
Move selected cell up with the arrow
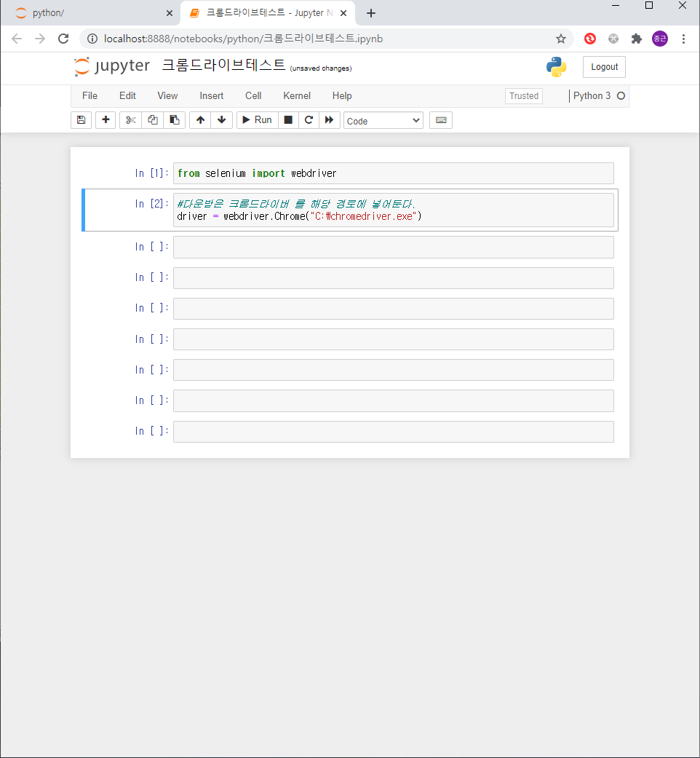pyautogui.click(x=200, y=120)
